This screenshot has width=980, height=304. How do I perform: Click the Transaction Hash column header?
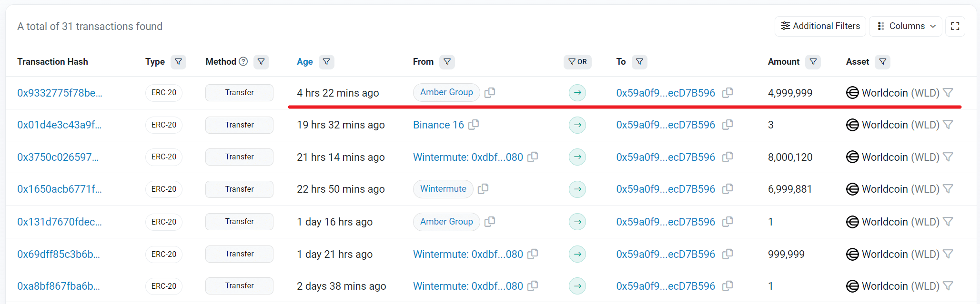[52, 62]
